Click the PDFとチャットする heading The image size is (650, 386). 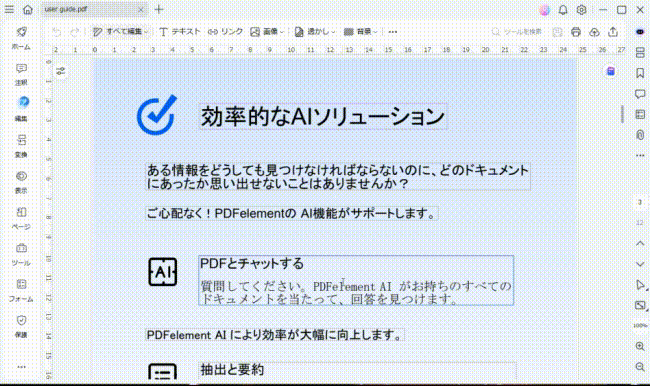[x=252, y=264]
